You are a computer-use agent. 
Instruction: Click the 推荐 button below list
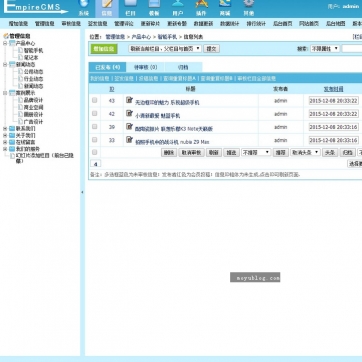[x=281, y=152]
